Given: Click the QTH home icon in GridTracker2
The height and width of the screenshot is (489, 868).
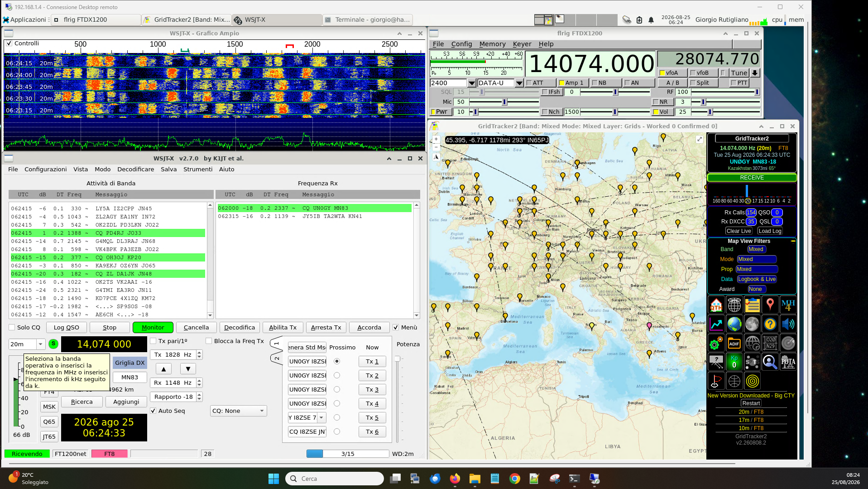Looking at the screenshot, I should pos(716,305).
